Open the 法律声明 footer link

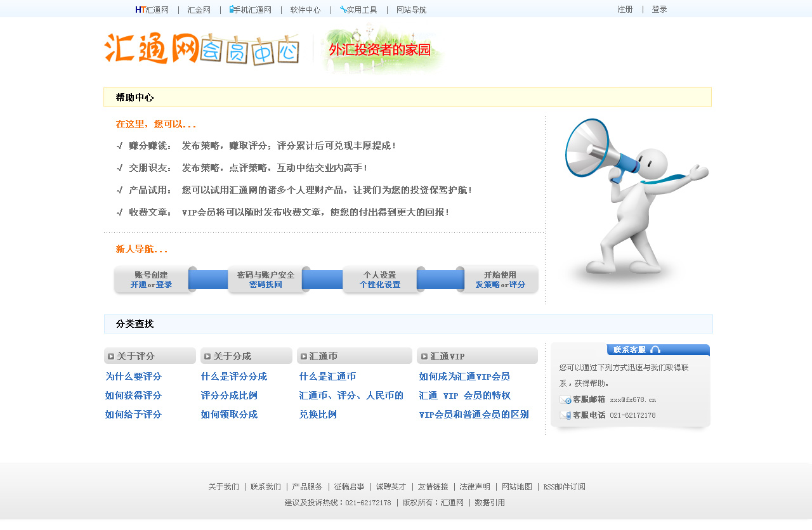(x=475, y=487)
